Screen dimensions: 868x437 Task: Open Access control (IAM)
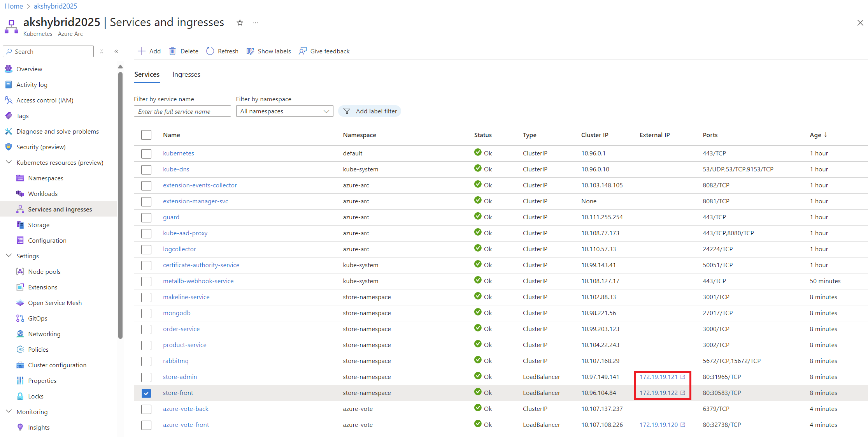pos(45,100)
